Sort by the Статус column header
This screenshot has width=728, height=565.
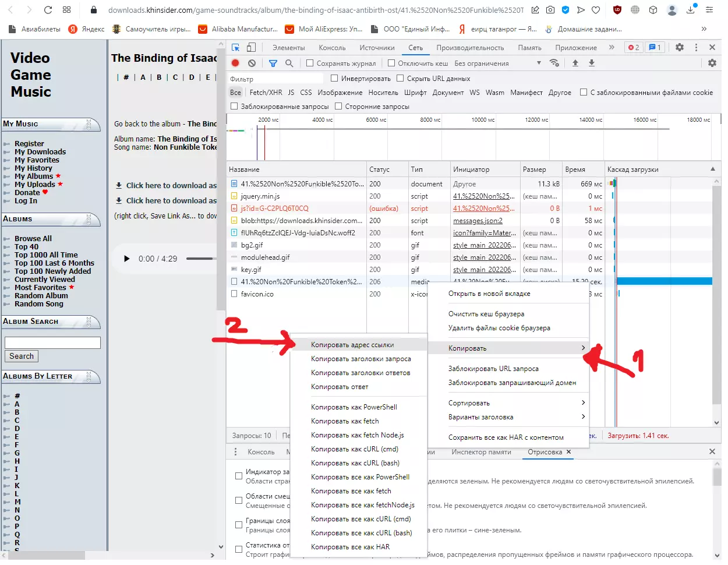tap(387, 169)
